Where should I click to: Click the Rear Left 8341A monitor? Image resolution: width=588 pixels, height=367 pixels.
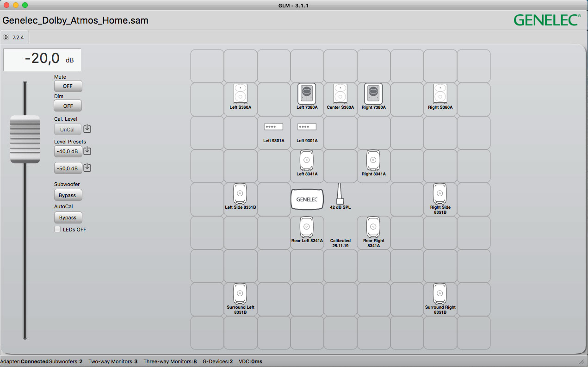307,227
